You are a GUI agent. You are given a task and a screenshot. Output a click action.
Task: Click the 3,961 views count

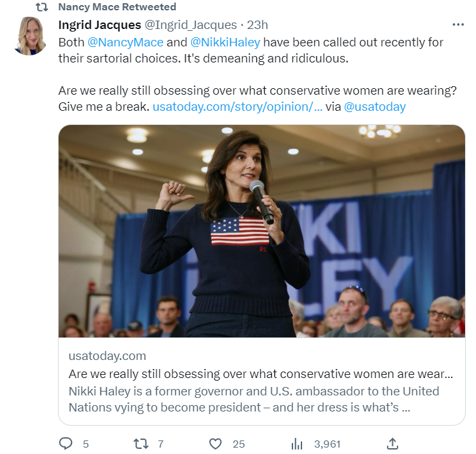327,444
